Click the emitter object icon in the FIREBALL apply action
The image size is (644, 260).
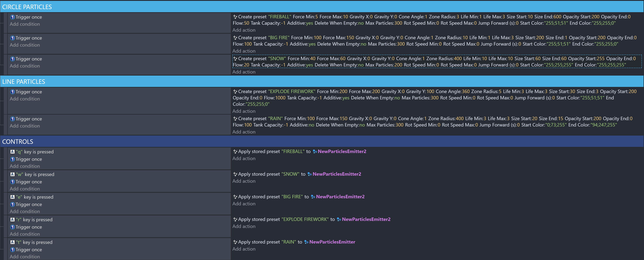pyautogui.click(x=315, y=152)
